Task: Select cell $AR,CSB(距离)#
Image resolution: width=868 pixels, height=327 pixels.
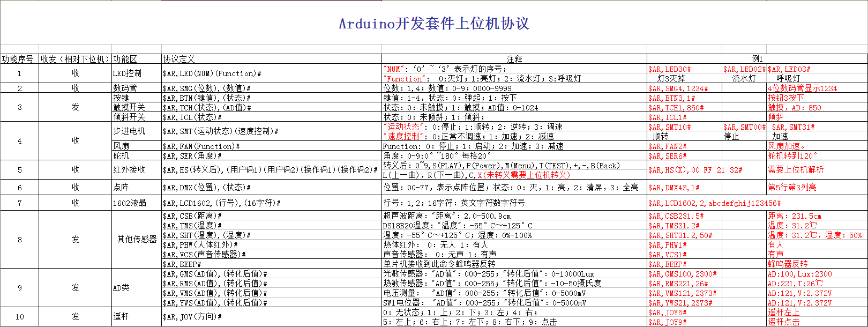Action: pyautogui.click(x=272, y=215)
